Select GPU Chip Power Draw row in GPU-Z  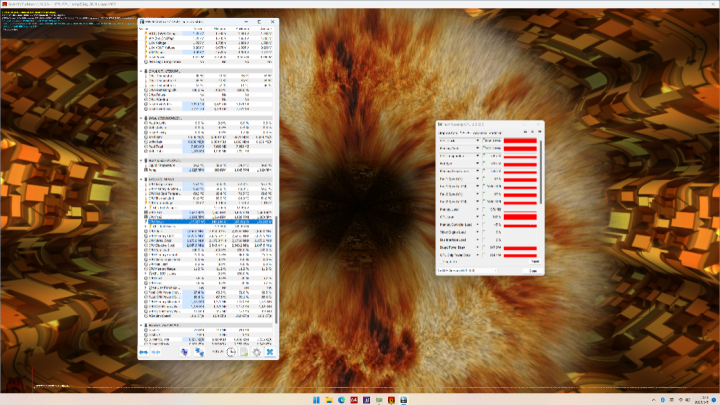pos(488,255)
